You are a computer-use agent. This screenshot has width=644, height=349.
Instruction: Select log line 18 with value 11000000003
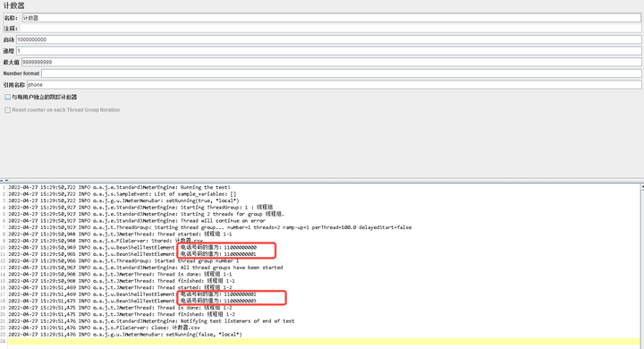click(x=132, y=301)
